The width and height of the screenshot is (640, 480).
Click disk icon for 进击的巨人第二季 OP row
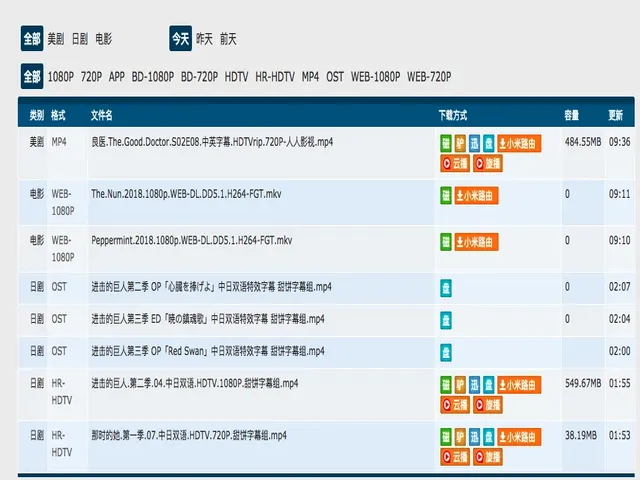(446, 288)
